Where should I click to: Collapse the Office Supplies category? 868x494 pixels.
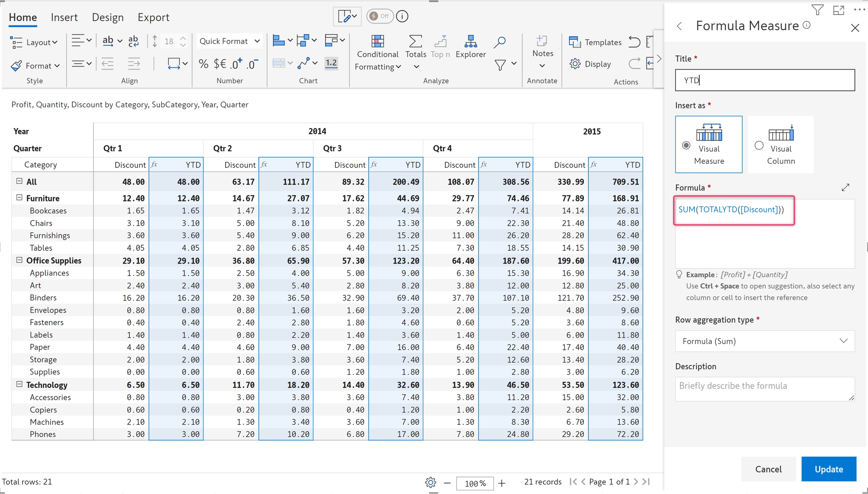(19, 260)
